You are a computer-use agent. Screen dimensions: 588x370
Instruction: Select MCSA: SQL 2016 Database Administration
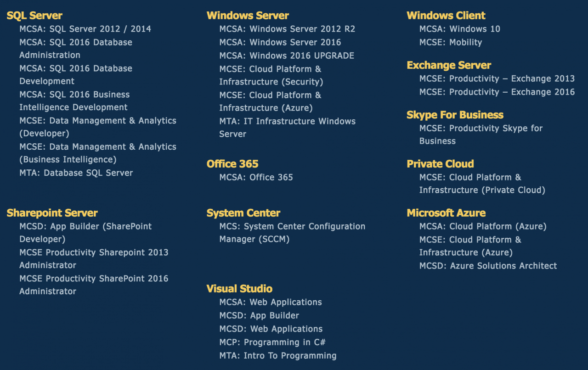76,49
